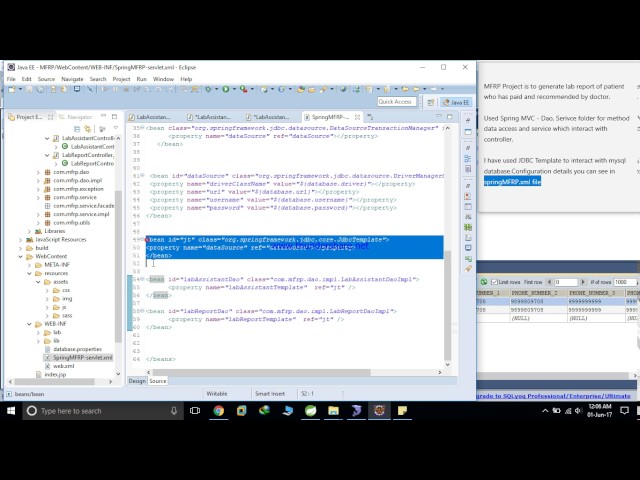This screenshot has width=640, height=480.
Task: Open the Source menu
Action: [x=46, y=79]
